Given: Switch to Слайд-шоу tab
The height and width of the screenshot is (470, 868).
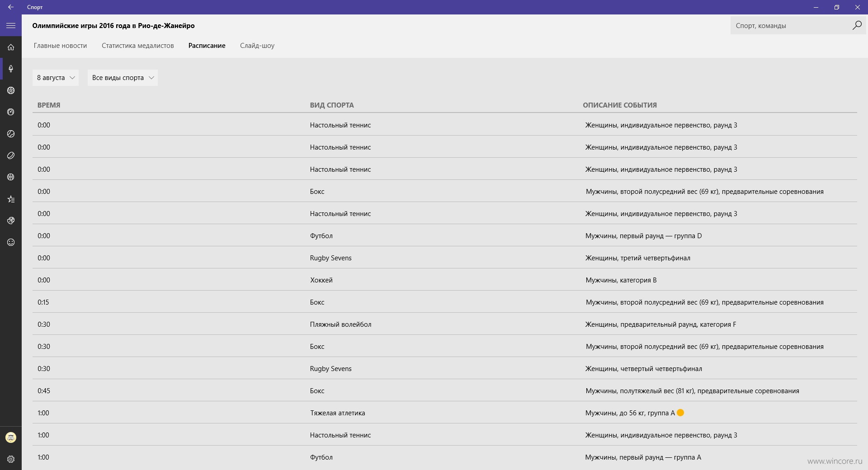Looking at the screenshot, I should pos(257,46).
